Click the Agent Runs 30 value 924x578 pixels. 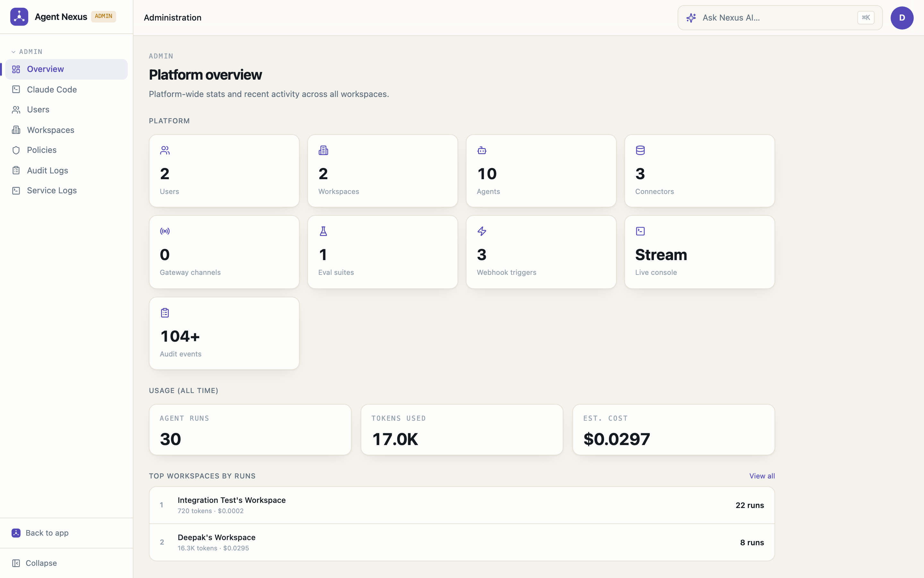point(171,439)
